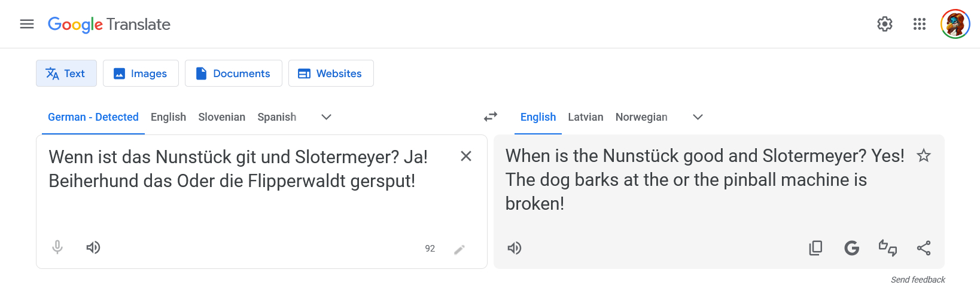980x300 pixels.
Task: Share the translation
Action: coord(924,248)
